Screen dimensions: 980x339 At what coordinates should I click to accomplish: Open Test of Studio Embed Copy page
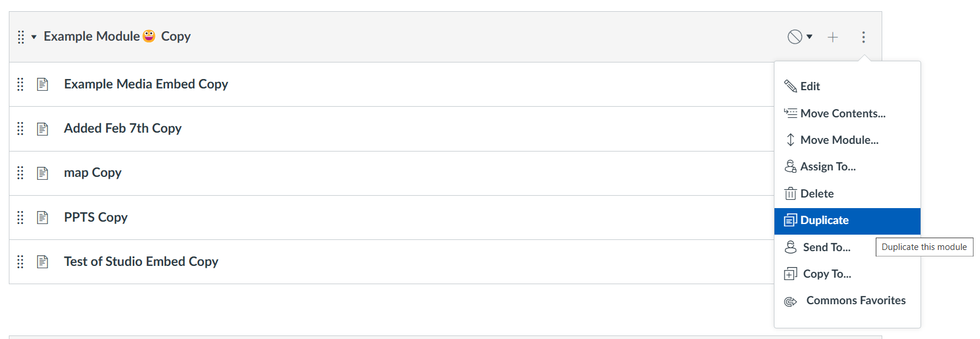141,262
